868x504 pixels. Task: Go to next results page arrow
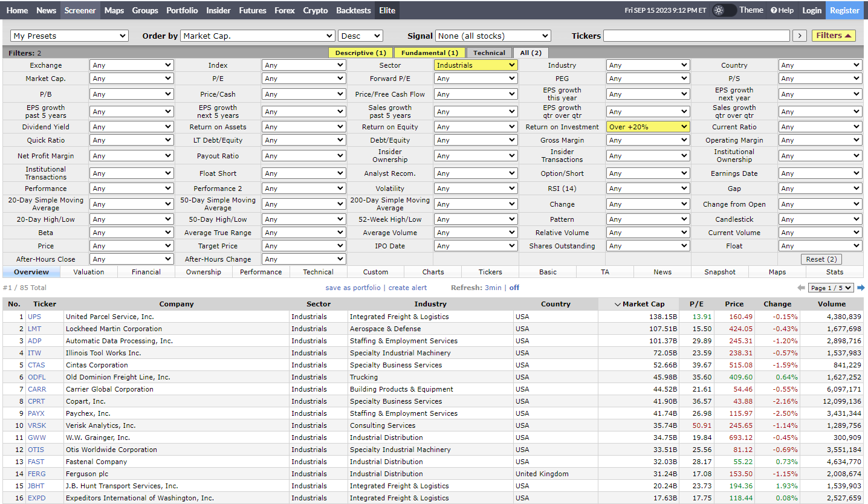[861, 288]
